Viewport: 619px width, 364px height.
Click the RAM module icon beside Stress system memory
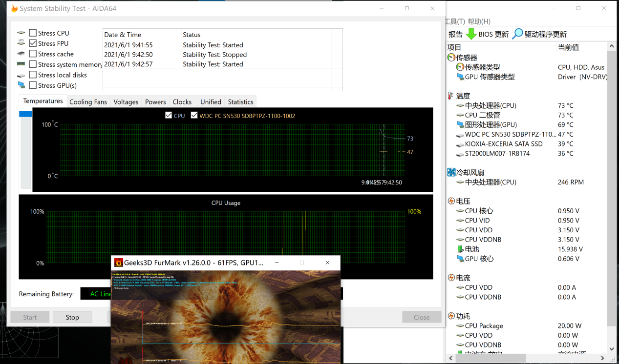[x=21, y=64]
